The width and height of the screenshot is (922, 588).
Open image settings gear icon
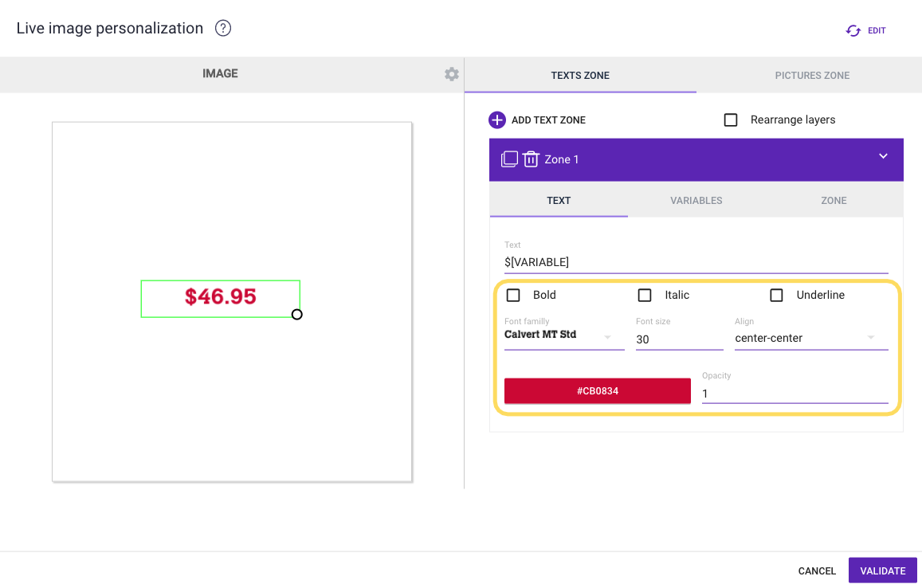coord(452,74)
